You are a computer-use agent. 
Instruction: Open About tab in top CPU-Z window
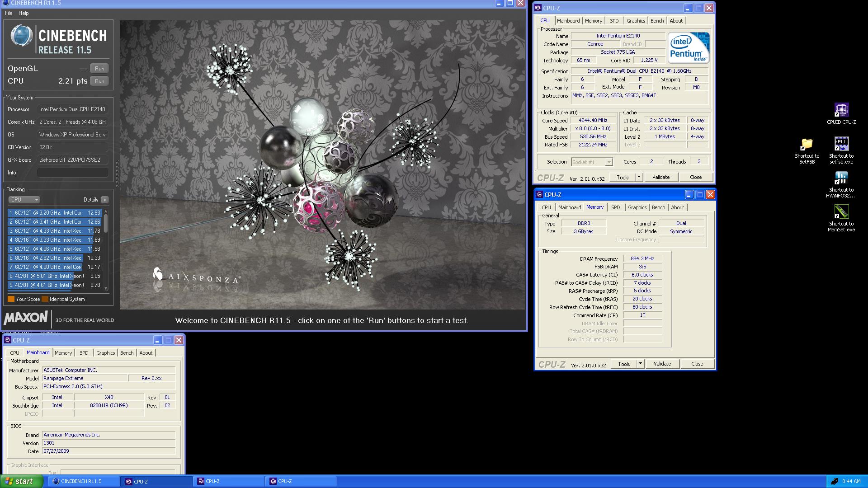(676, 21)
